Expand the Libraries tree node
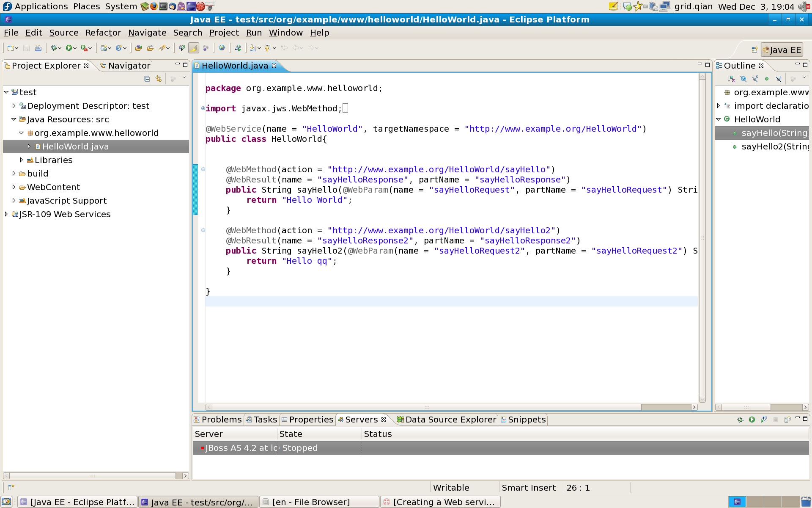The height and width of the screenshot is (508, 812). (22, 160)
